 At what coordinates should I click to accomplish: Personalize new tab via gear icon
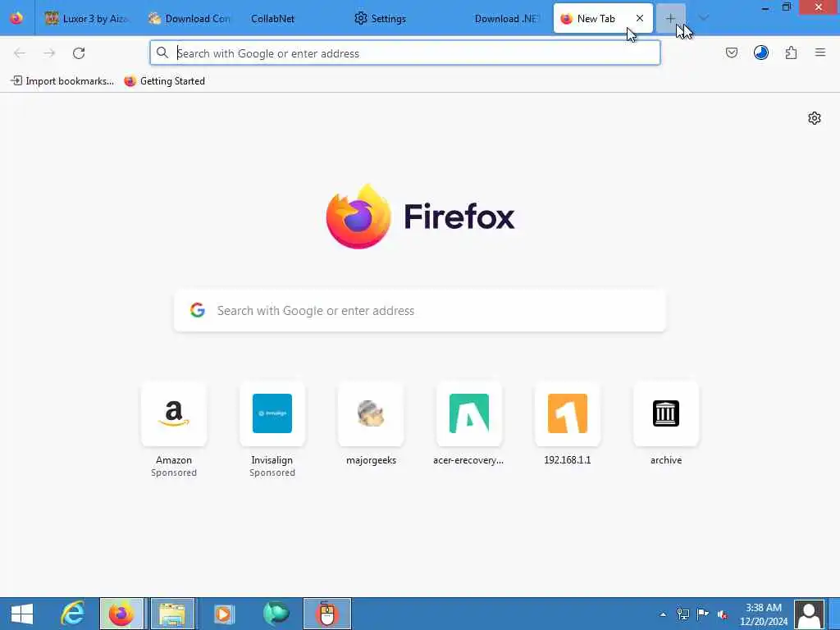[815, 118]
